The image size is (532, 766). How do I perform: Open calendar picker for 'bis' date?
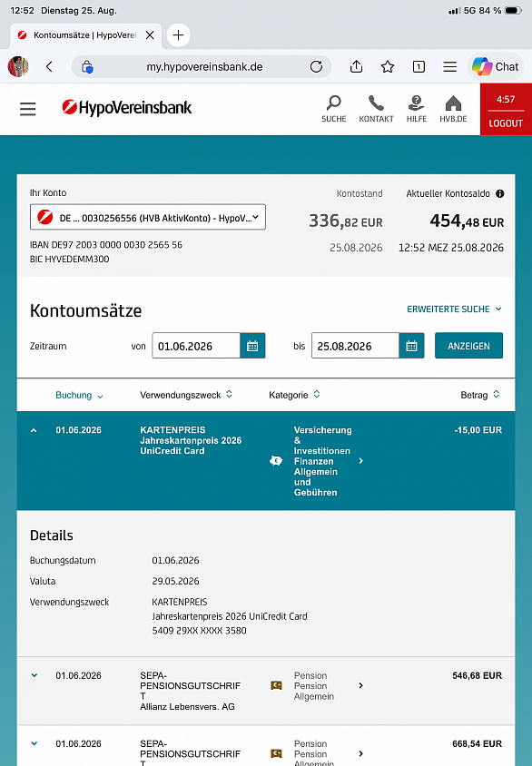click(412, 346)
